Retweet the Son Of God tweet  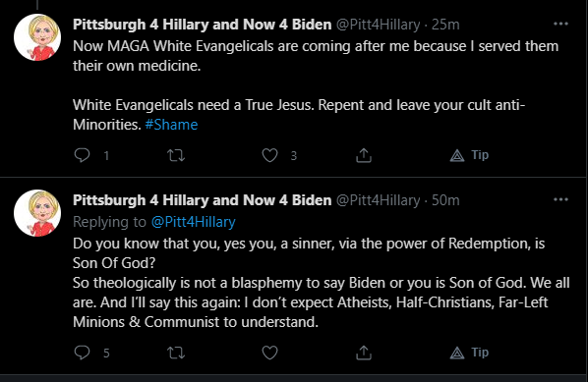(x=176, y=353)
